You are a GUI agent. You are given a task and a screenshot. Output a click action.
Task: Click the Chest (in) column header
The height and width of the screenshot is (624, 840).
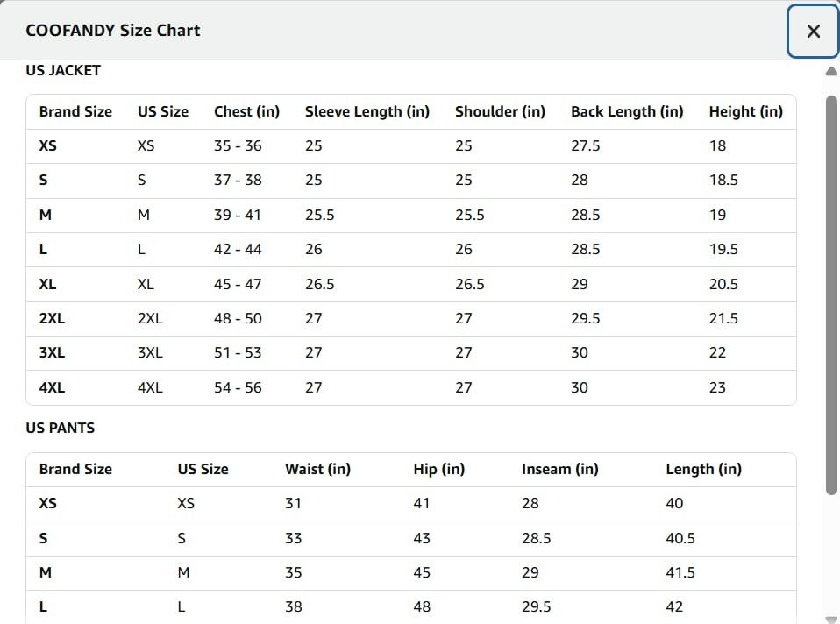point(246,111)
